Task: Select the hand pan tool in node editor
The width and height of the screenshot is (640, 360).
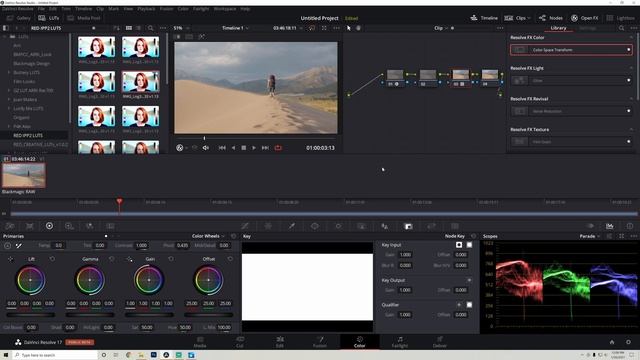Action: [358, 28]
